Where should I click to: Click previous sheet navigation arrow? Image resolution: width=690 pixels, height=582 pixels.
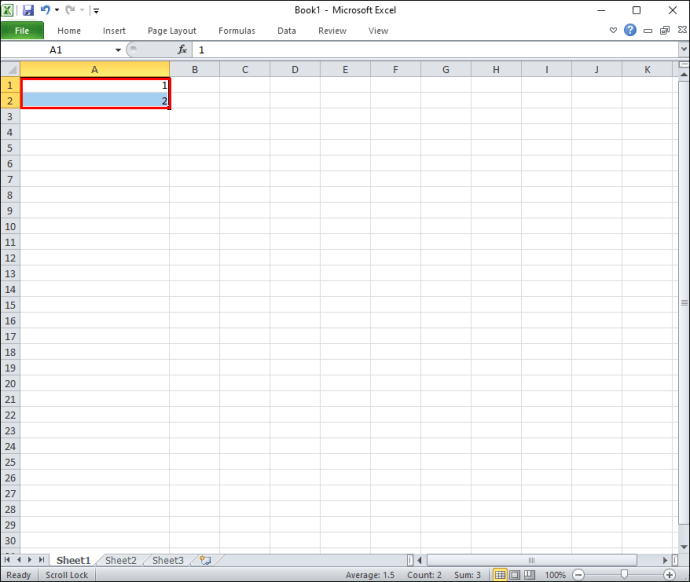[18, 560]
